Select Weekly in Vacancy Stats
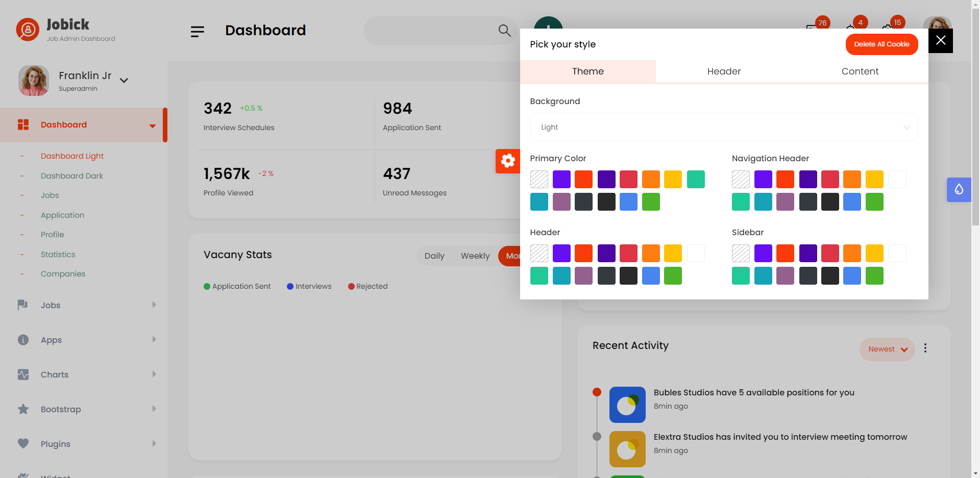Image resolution: width=980 pixels, height=478 pixels. coord(475,256)
